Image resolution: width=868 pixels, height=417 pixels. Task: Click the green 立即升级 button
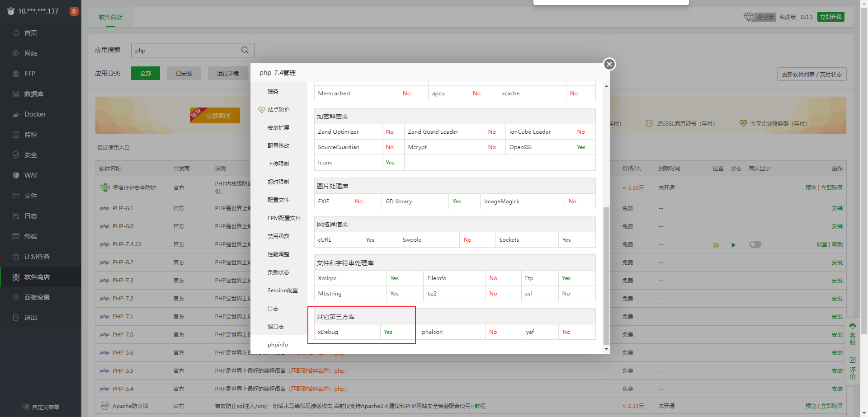(x=831, y=17)
